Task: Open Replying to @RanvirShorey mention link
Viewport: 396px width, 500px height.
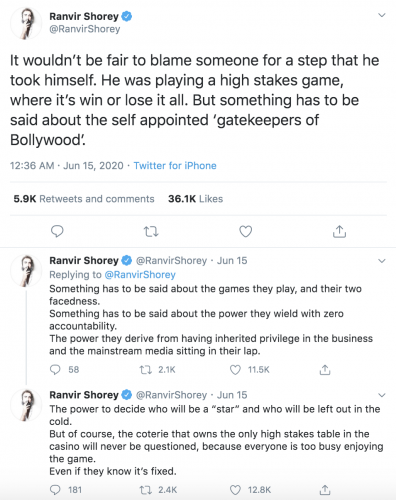Action: 140,275
